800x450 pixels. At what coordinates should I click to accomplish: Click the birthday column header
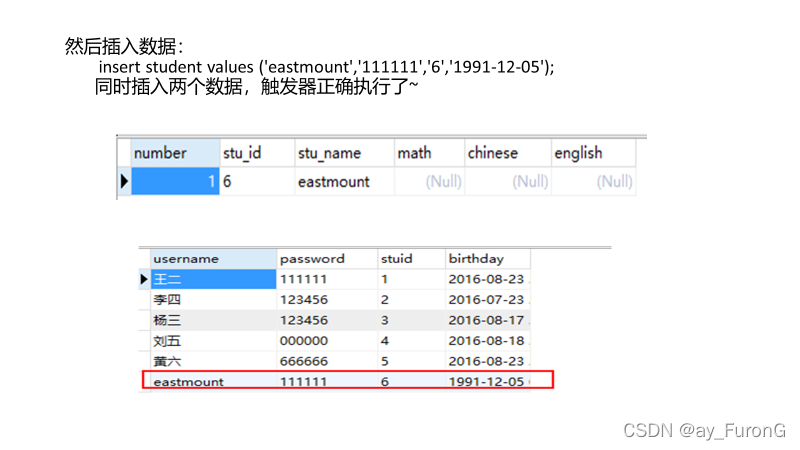(488, 259)
